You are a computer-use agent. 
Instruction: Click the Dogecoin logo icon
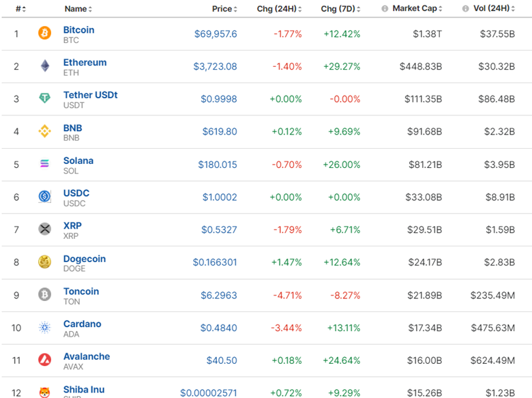[x=44, y=262]
